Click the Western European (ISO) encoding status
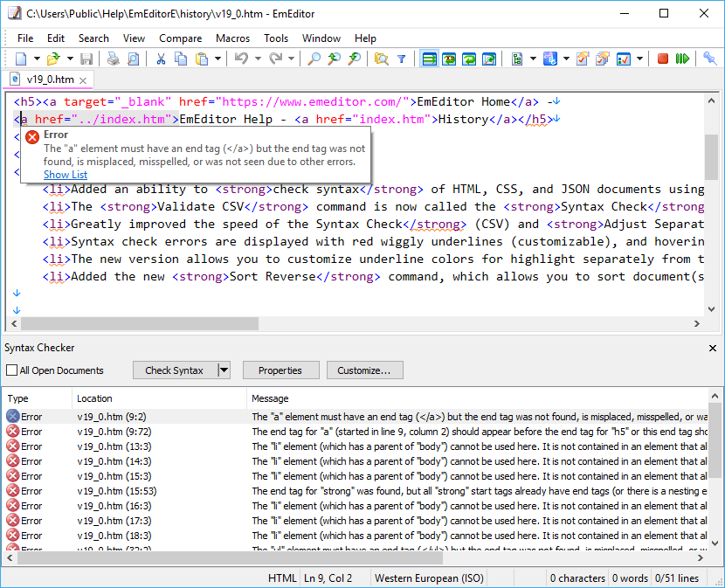Viewport: 725px width, 588px height. pyautogui.click(x=429, y=578)
